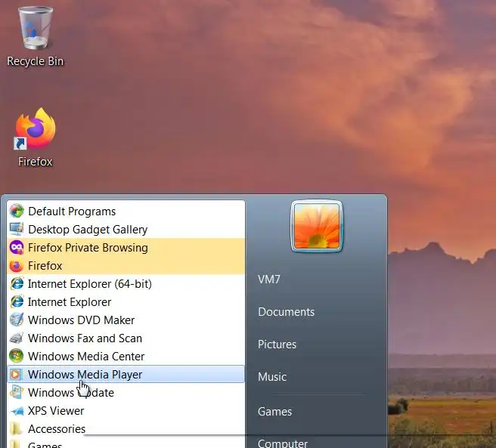Click the Firefox icon in the Start menu
The width and height of the screenshot is (496, 448).
click(16, 266)
